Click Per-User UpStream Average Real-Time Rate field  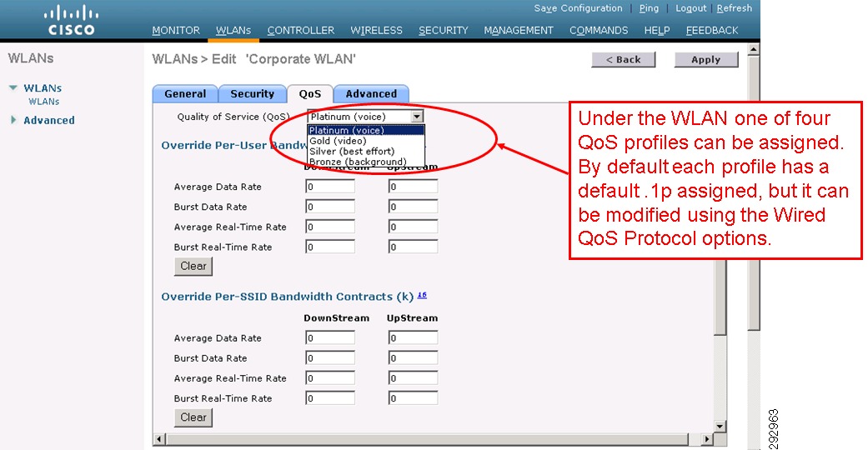click(413, 227)
